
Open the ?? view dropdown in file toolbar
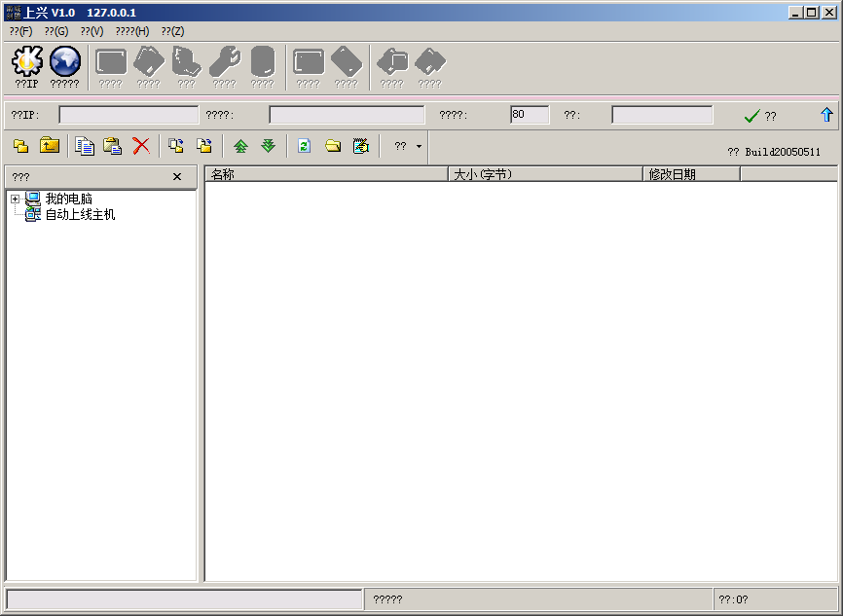[408, 146]
